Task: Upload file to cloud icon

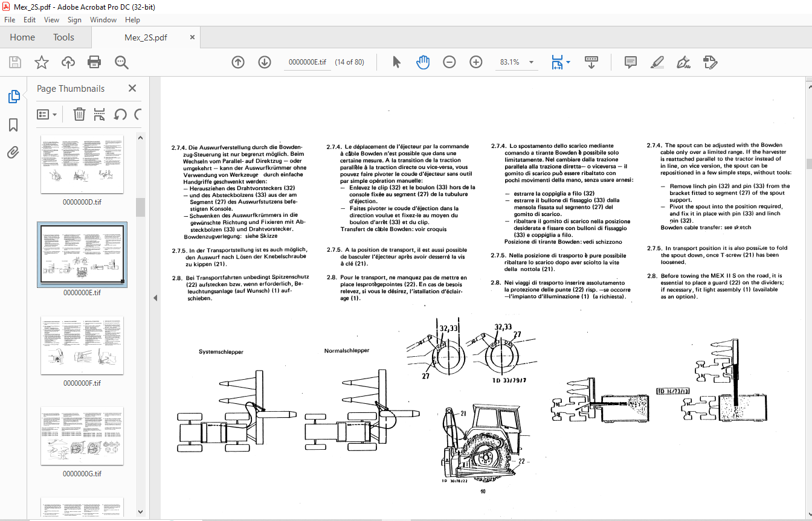Action: pos(68,62)
